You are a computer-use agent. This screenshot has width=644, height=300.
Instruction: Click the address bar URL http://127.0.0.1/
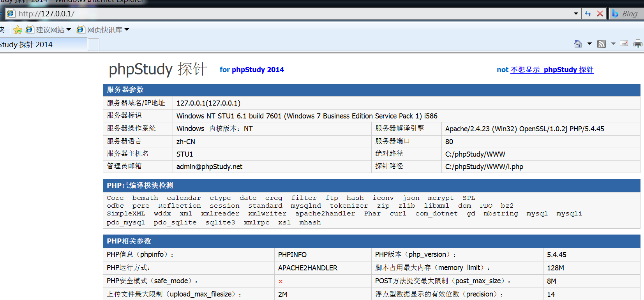coord(46,14)
